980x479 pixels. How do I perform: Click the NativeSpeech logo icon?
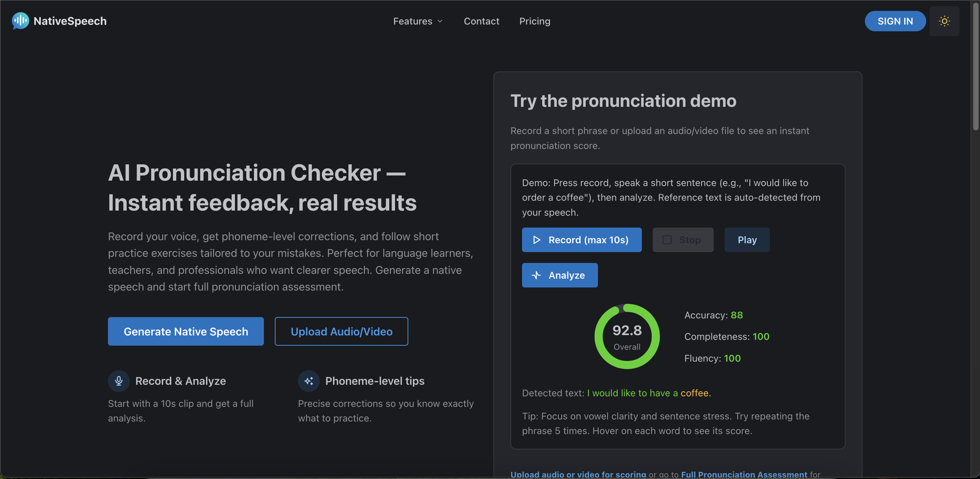19,21
